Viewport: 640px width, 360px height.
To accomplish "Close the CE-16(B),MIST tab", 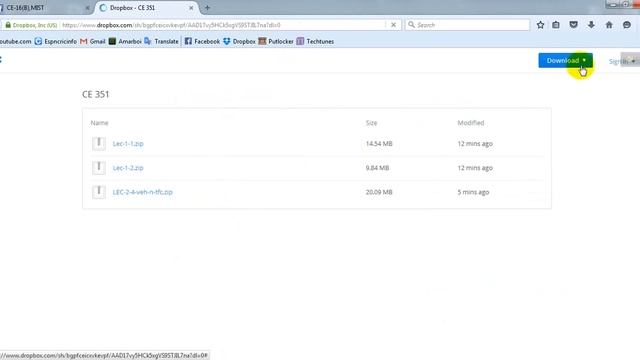I will [87, 8].
